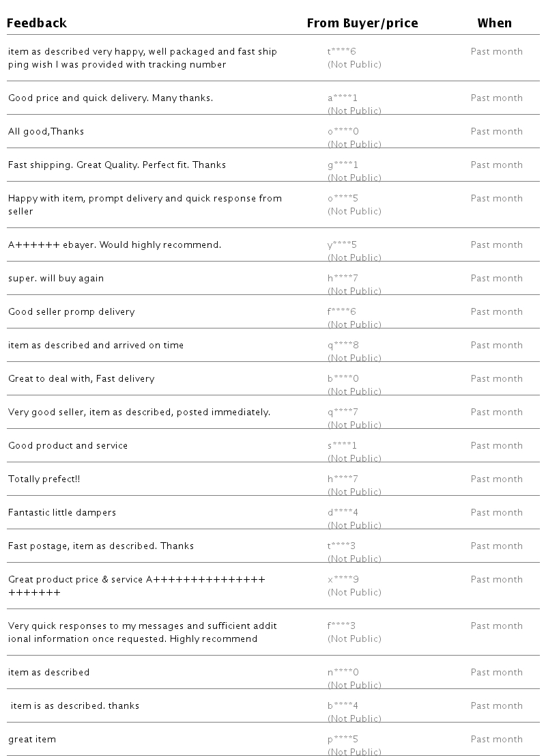Click "Good seller promp delivery" feedback text
The width and height of the screenshot is (546, 756).
click(x=71, y=311)
